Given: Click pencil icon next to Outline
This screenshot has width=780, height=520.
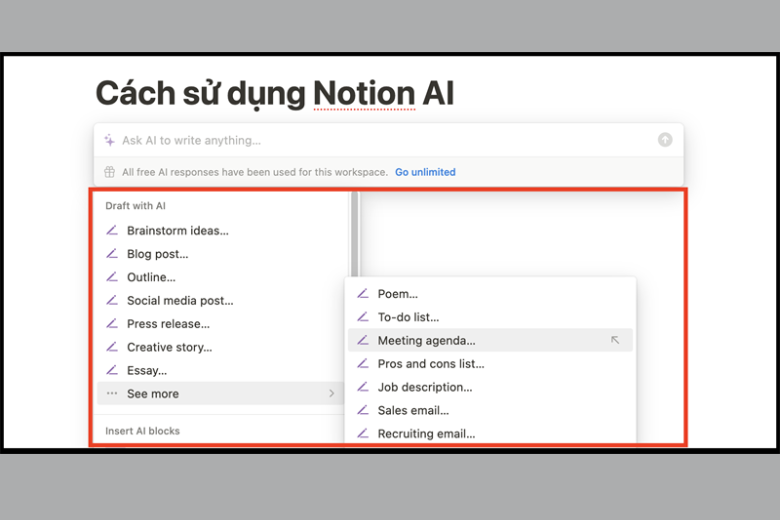Looking at the screenshot, I should 112,277.
